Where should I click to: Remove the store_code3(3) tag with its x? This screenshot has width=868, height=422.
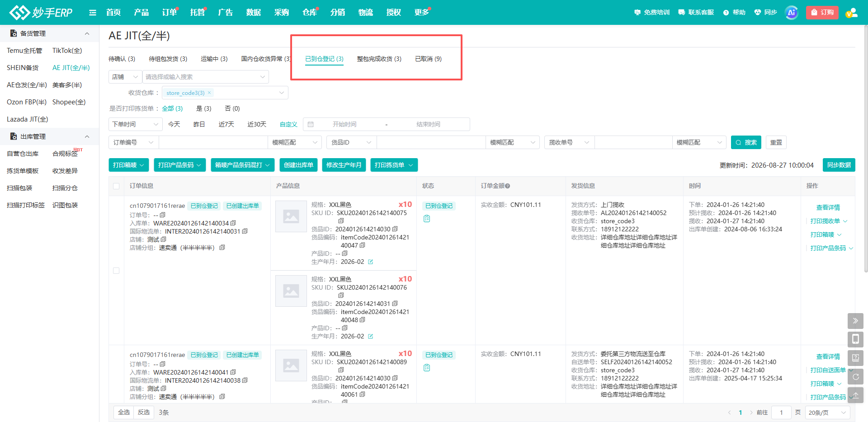(209, 93)
